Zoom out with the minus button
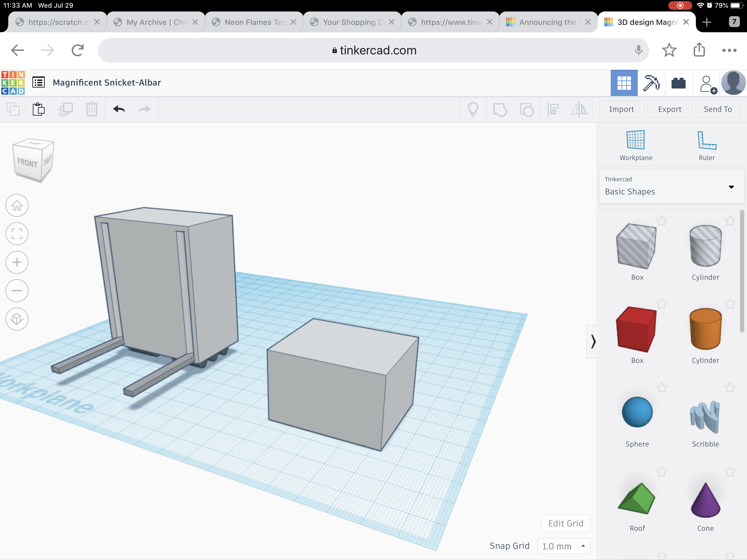This screenshot has width=747, height=560. (x=17, y=290)
